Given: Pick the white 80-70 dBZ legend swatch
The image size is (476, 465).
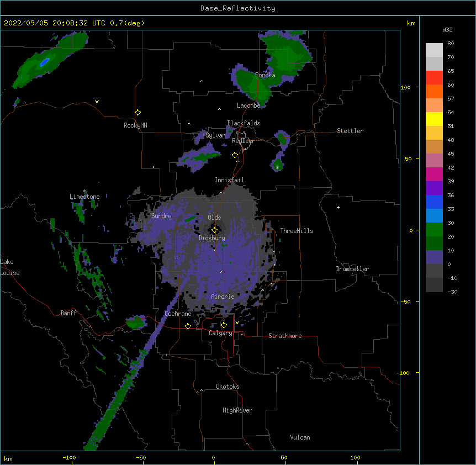Looking at the screenshot, I should click(434, 50).
